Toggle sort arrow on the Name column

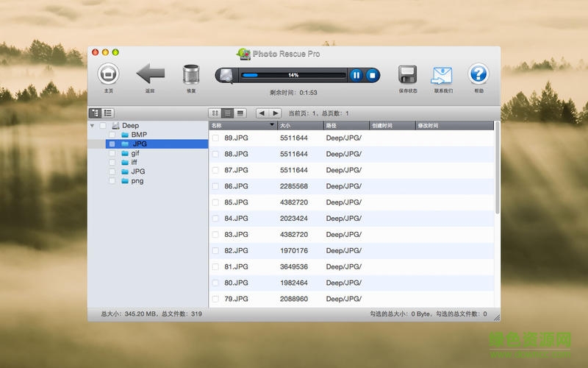[x=273, y=126]
